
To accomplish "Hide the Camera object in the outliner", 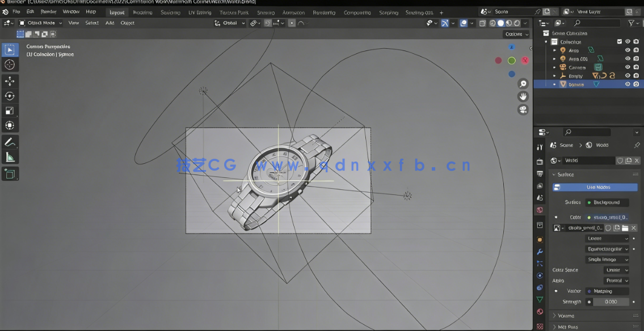I will (628, 67).
